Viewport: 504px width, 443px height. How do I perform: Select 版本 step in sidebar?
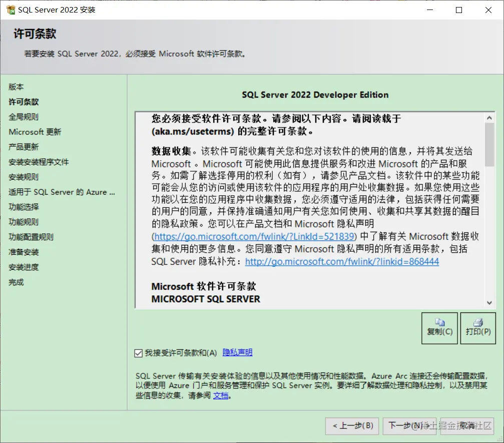click(x=16, y=87)
